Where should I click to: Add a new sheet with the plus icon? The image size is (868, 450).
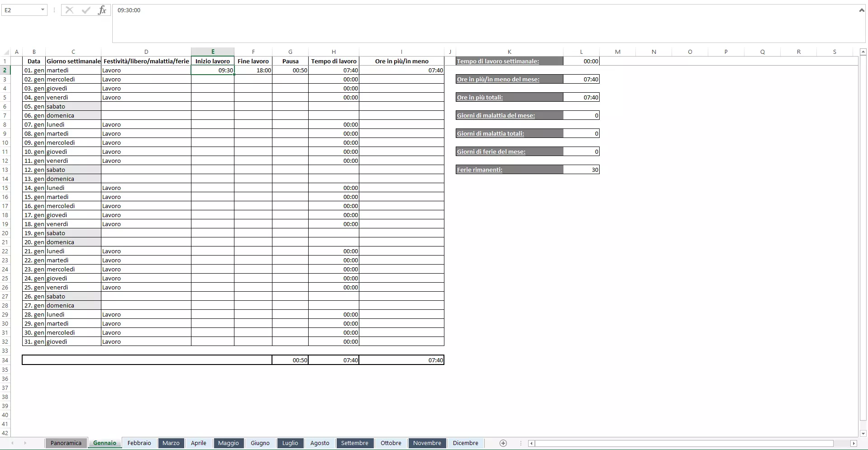503,443
